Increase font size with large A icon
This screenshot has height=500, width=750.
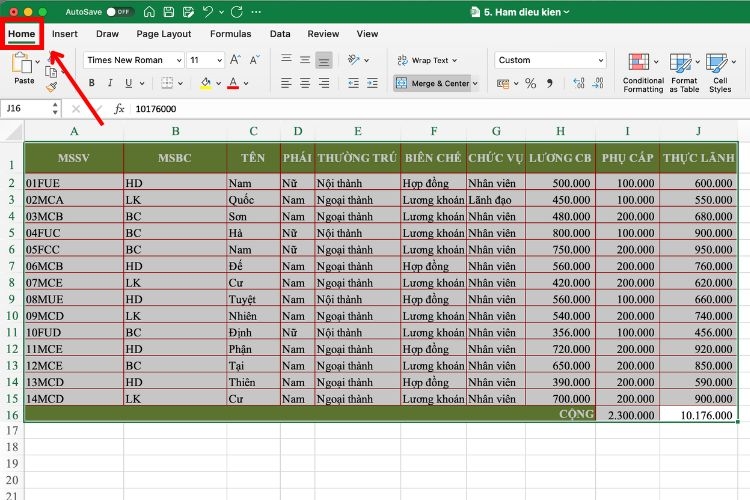pos(235,60)
